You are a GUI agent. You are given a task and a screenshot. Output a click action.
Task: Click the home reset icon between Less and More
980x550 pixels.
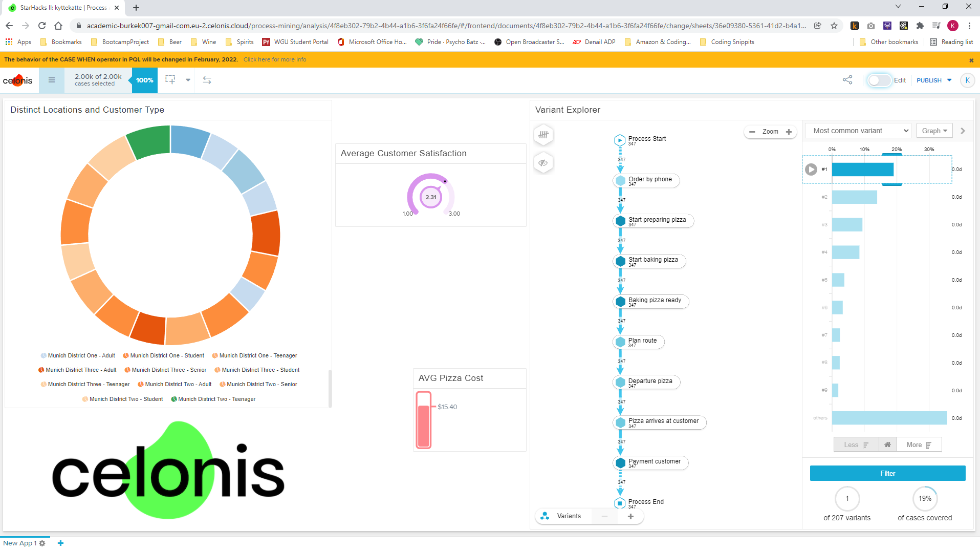coord(887,445)
